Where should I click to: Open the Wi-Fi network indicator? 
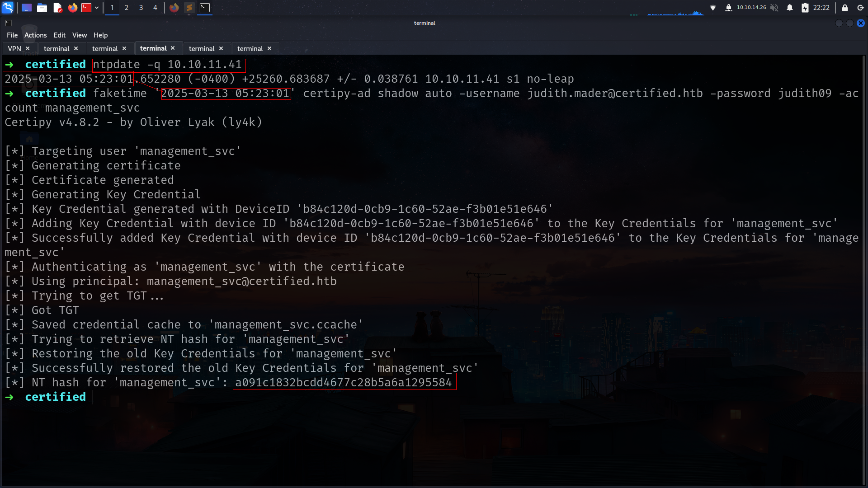pos(713,8)
